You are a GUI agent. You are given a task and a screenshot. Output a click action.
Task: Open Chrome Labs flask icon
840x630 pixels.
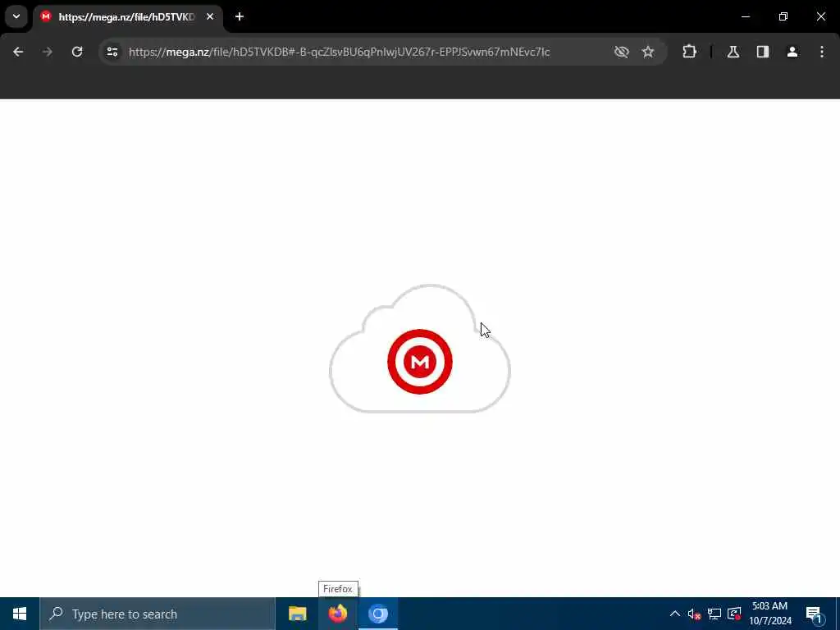click(733, 52)
